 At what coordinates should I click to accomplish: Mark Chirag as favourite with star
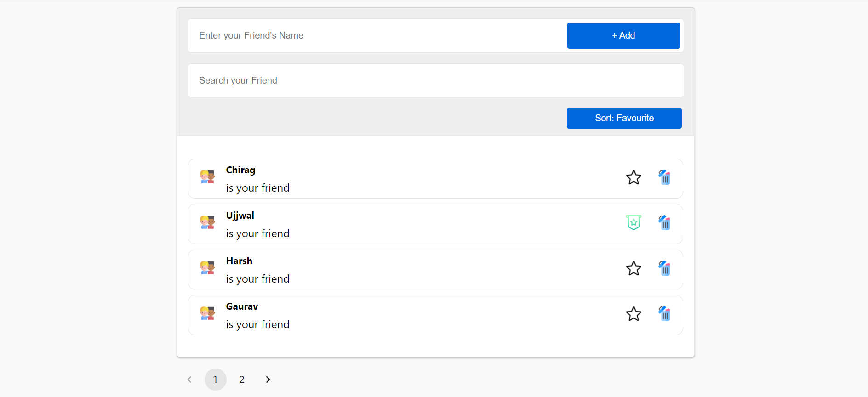(634, 177)
